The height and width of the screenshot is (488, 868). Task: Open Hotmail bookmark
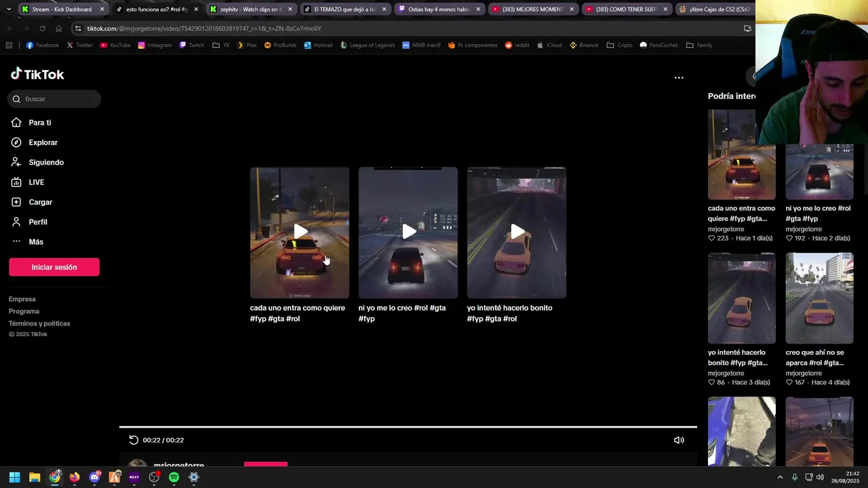click(x=318, y=45)
